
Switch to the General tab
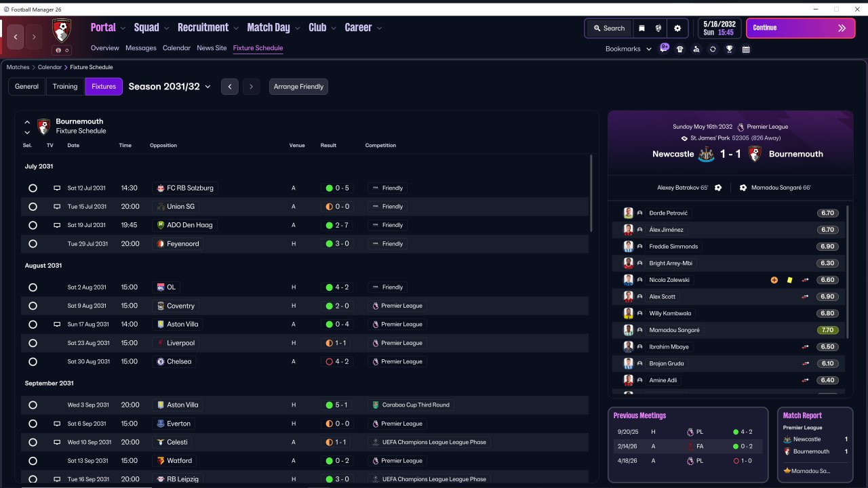(27, 87)
